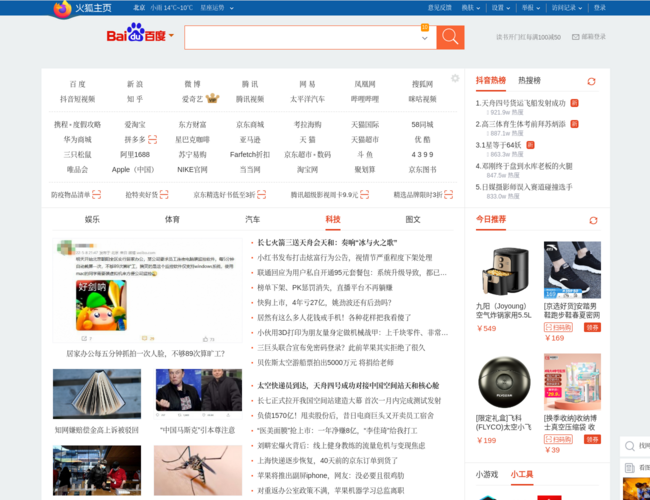Viewport: 650px width, 500px height.
Task: Expand the 星座运势 dropdown
Action: pyautogui.click(x=231, y=8)
